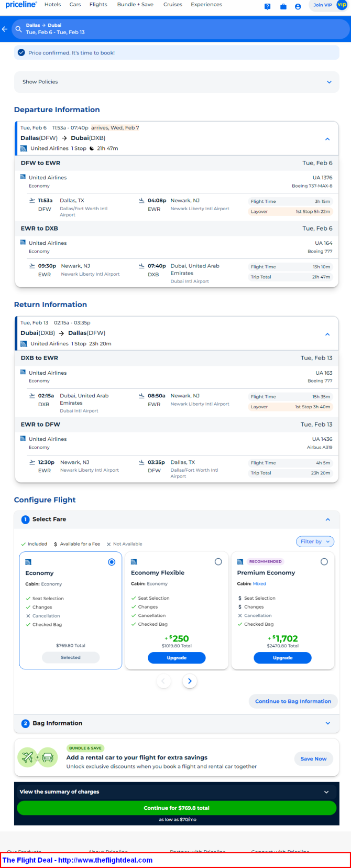Collapse the Departure flight details chevron
The image size is (351, 868).
pyautogui.click(x=327, y=139)
